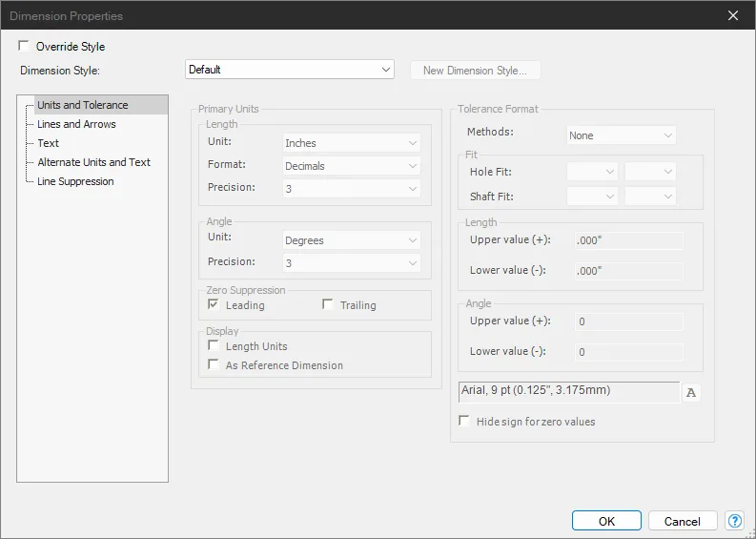This screenshot has height=539, width=756.
Task: Open the Length Unit Inches dropdown
Action: click(352, 143)
